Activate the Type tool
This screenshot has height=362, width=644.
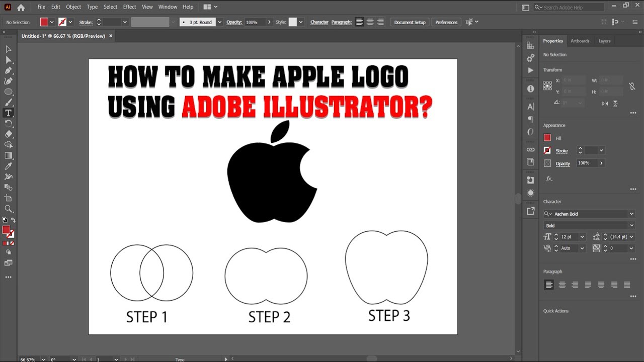[8, 113]
